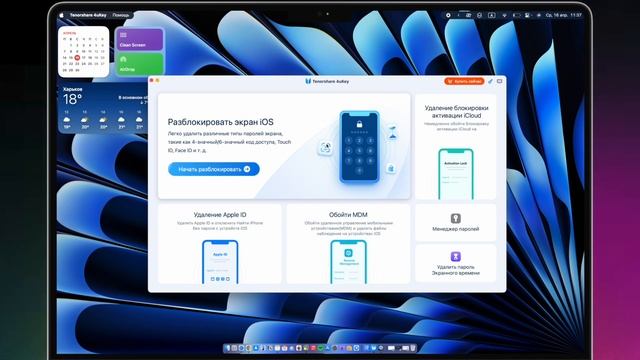The image size is (640, 360).
Task: Click the passcode keypad phone illustration
Action: (x=360, y=147)
